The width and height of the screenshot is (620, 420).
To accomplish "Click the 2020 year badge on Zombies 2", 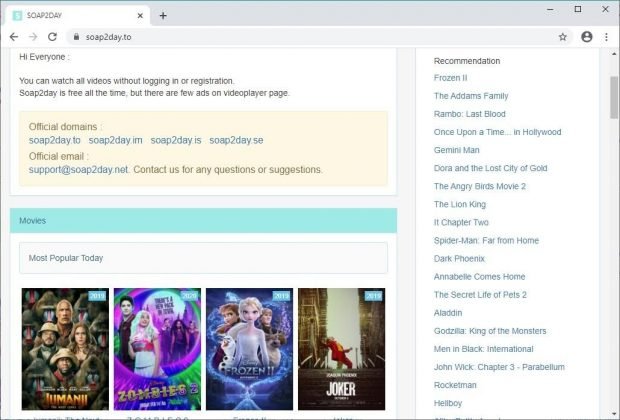I will (189, 296).
